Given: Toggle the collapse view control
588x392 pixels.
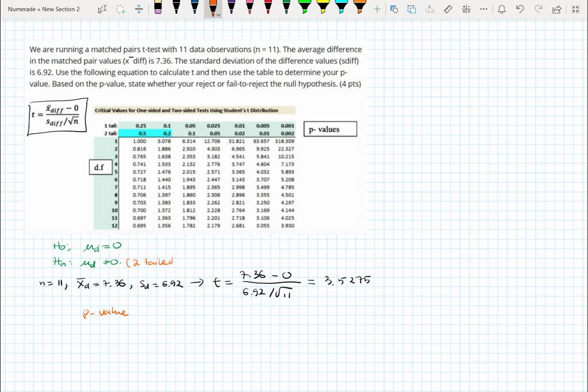Looking at the screenshot, I should coord(575,9).
